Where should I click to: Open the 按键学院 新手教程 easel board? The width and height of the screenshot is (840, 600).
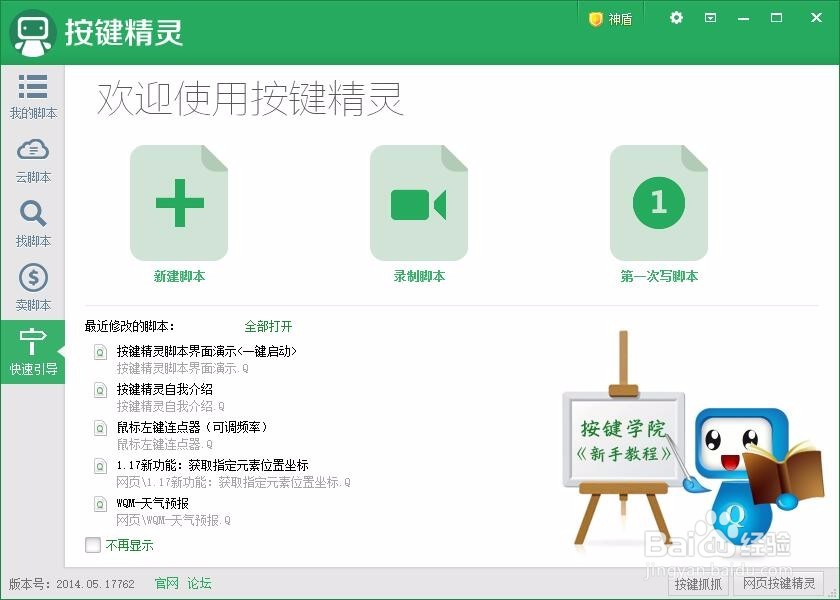click(624, 440)
